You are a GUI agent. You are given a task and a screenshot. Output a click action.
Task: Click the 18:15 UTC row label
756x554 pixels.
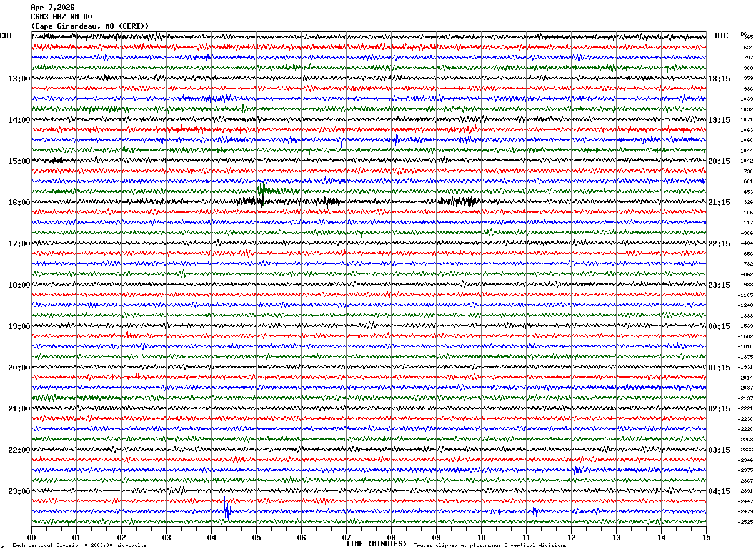coord(719,79)
